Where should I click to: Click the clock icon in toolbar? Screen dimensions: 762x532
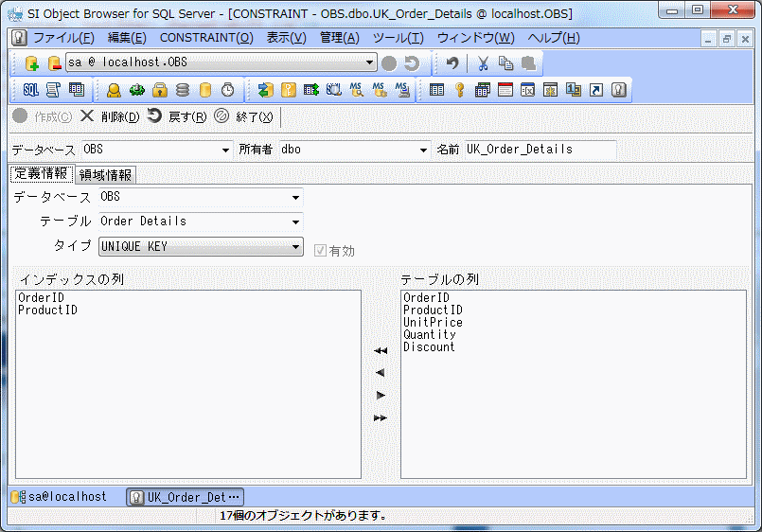(x=228, y=90)
